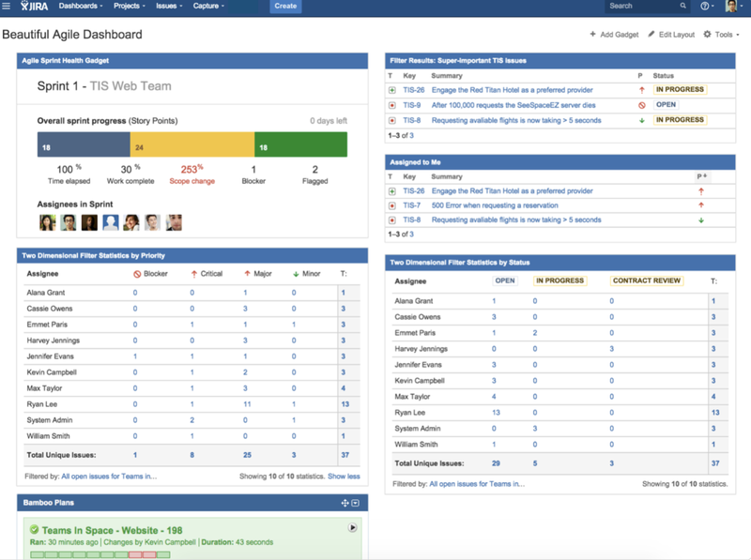
Task: Sort Assigned to Me by P column
Action: 701,176
